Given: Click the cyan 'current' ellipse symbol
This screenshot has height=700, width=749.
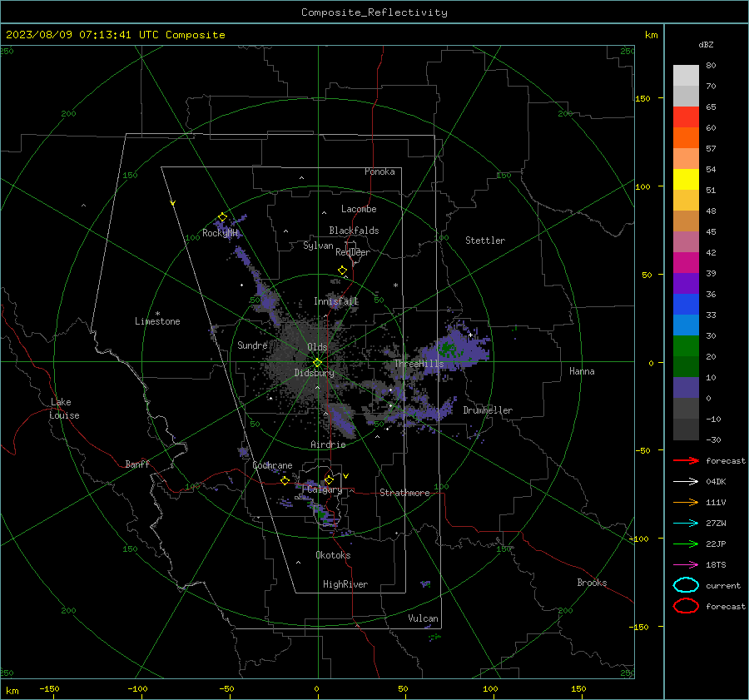Looking at the screenshot, I should 686,585.
